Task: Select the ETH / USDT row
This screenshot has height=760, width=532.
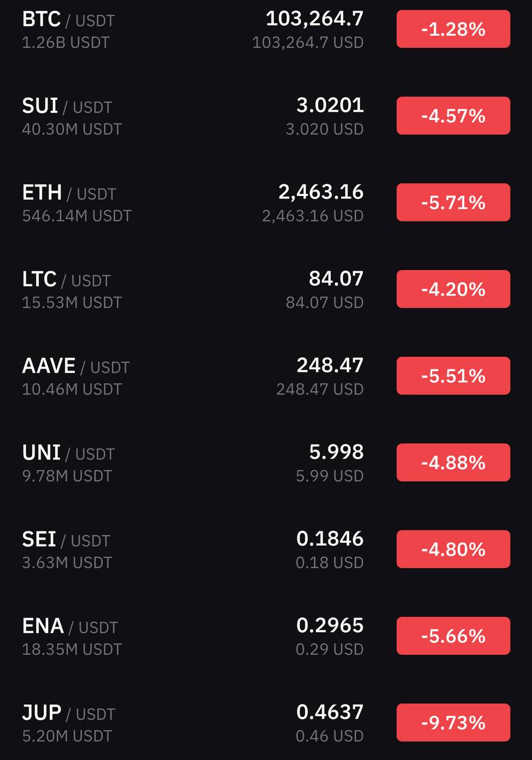Action: click(266, 202)
